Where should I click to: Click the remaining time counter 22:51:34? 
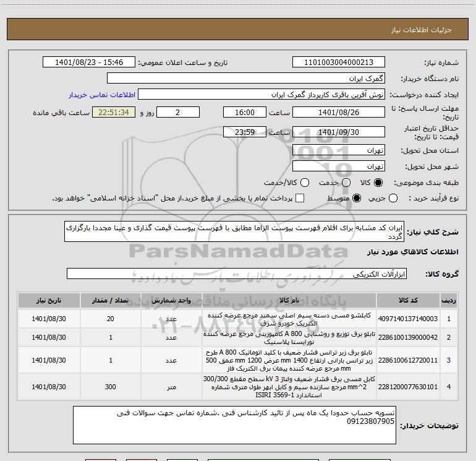click(x=114, y=112)
